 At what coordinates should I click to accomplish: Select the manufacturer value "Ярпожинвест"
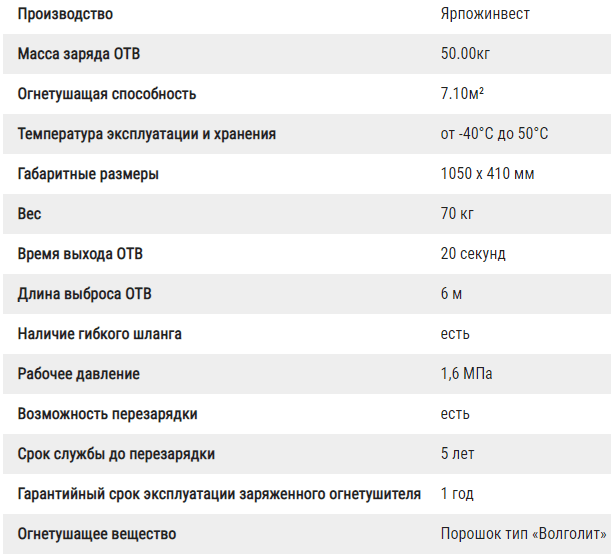coord(485,14)
